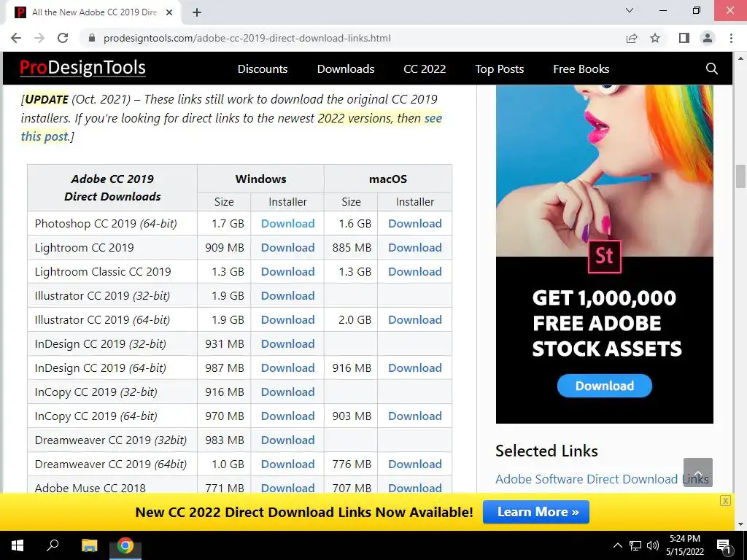The height and width of the screenshot is (560, 747).
Task: Open the Windows Start menu
Action: click(18, 545)
